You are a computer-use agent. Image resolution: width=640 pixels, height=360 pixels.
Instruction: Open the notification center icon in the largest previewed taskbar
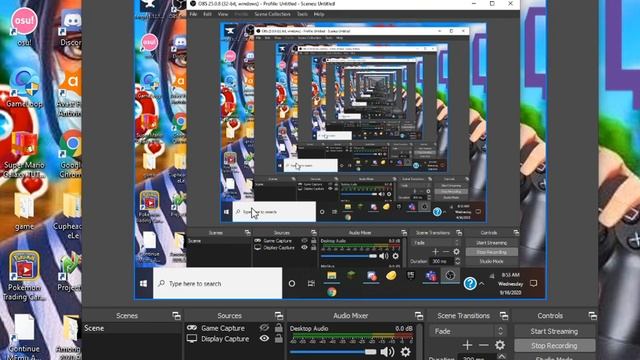[533, 283]
